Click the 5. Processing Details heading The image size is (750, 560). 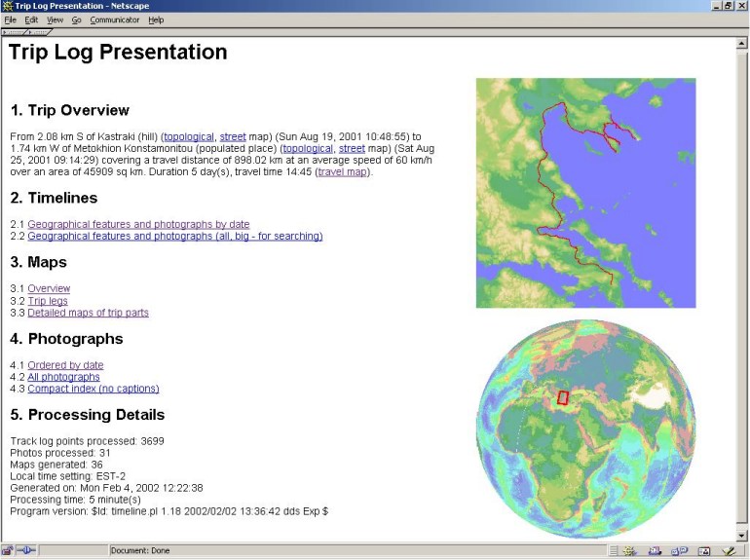click(x=87, y=415)
